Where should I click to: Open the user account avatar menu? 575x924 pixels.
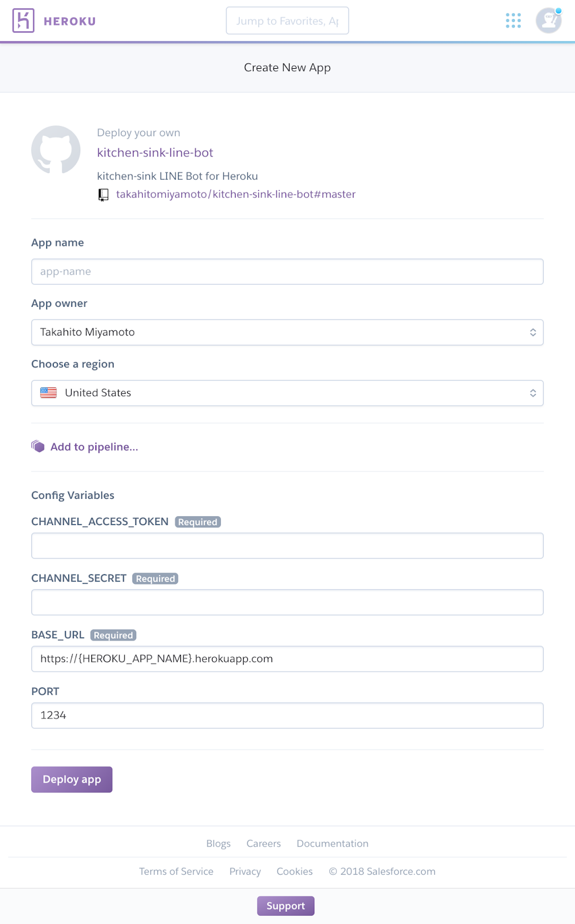548,21
